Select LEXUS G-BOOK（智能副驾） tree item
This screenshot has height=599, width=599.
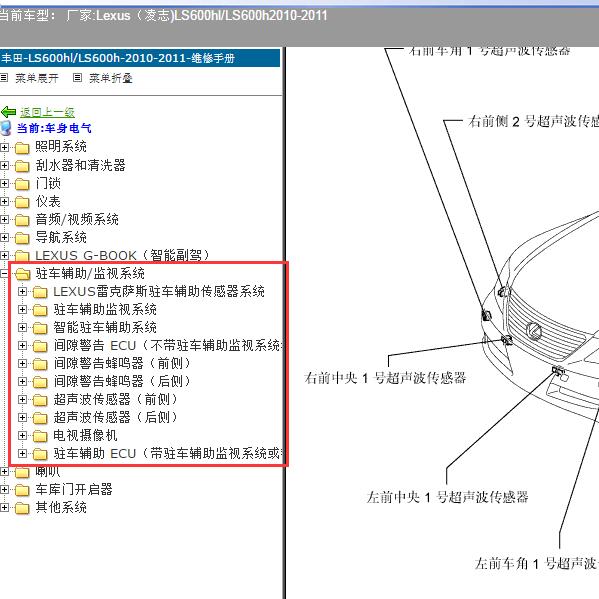pyautogui.click(x=122, y=255)
